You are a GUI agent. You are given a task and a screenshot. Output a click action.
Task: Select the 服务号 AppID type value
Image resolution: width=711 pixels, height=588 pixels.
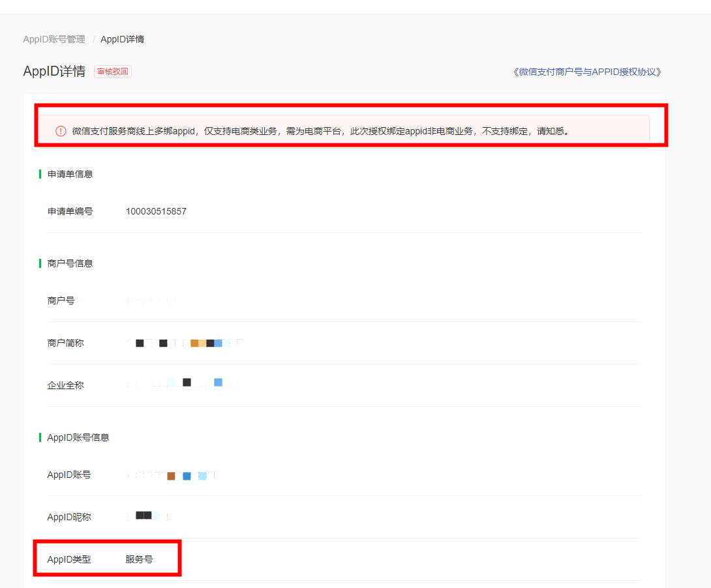(139, 560)
